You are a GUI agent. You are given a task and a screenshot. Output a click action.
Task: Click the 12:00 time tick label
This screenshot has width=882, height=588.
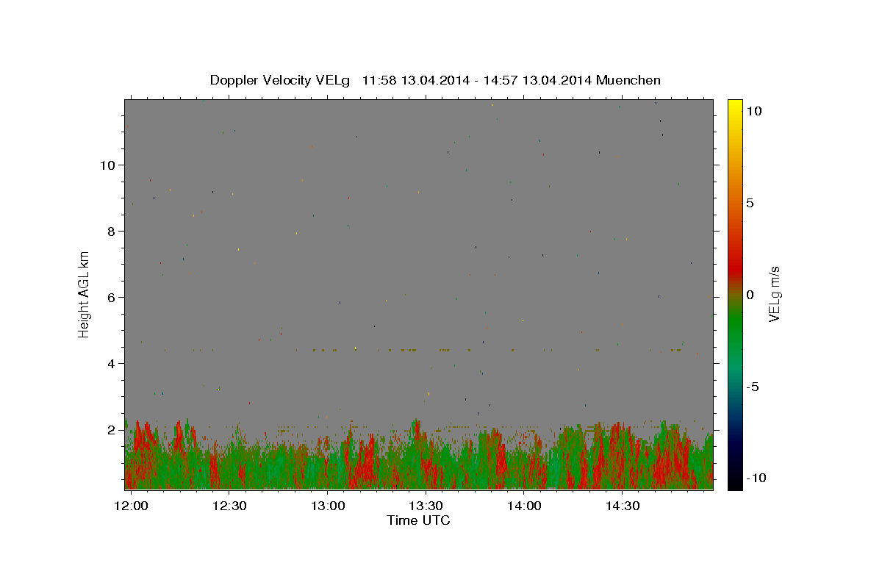tap(132, 506)
